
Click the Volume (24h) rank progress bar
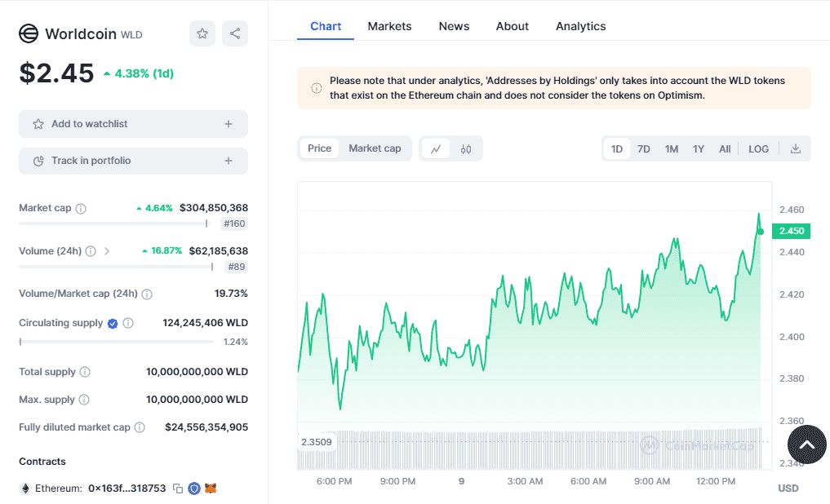pos(117,267)
